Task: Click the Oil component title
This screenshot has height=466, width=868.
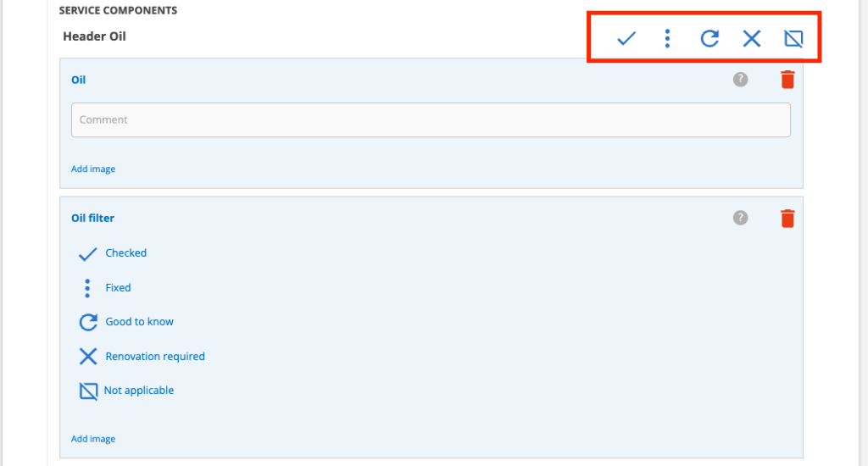Action: coord(78,80)
